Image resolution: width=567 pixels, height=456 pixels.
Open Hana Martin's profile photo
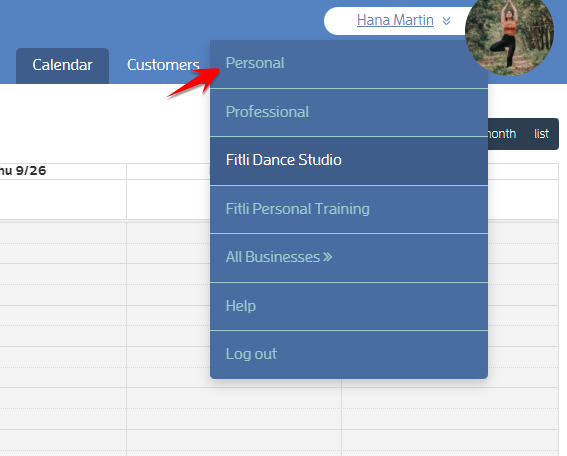pos(509,35)
